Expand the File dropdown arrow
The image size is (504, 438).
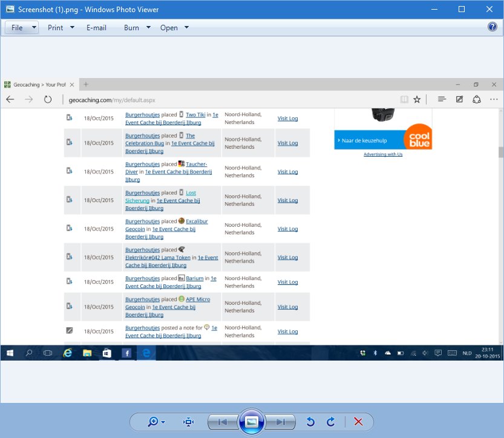pyautogui.click(x=34, y=27)
